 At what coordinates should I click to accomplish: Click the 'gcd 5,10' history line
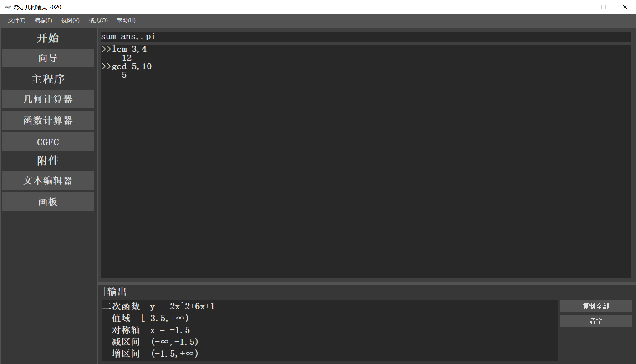(127, 66)
